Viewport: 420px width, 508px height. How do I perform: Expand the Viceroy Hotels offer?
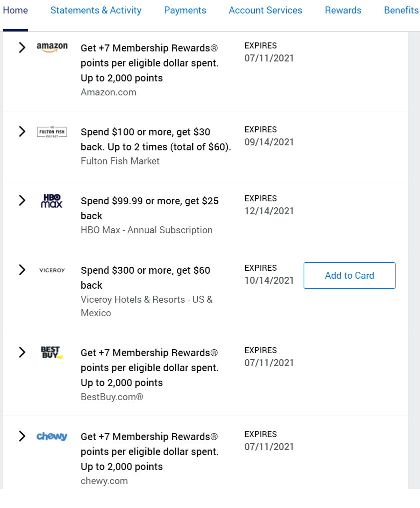point(22,270)
